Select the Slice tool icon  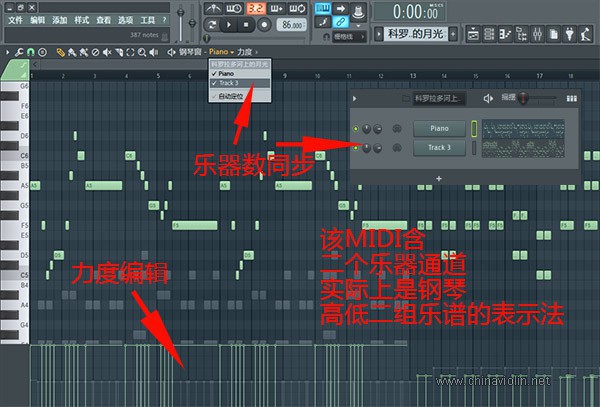coord(119,52)
